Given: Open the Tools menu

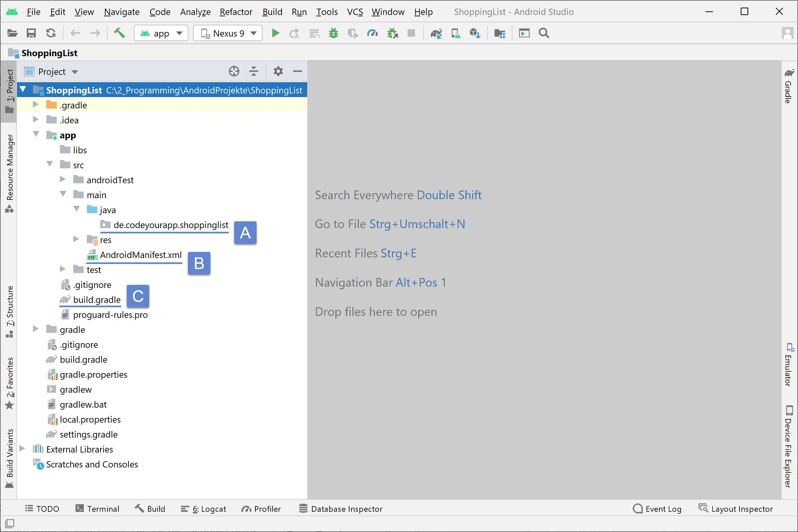Looking at the screenshot, I should (327, 12).
